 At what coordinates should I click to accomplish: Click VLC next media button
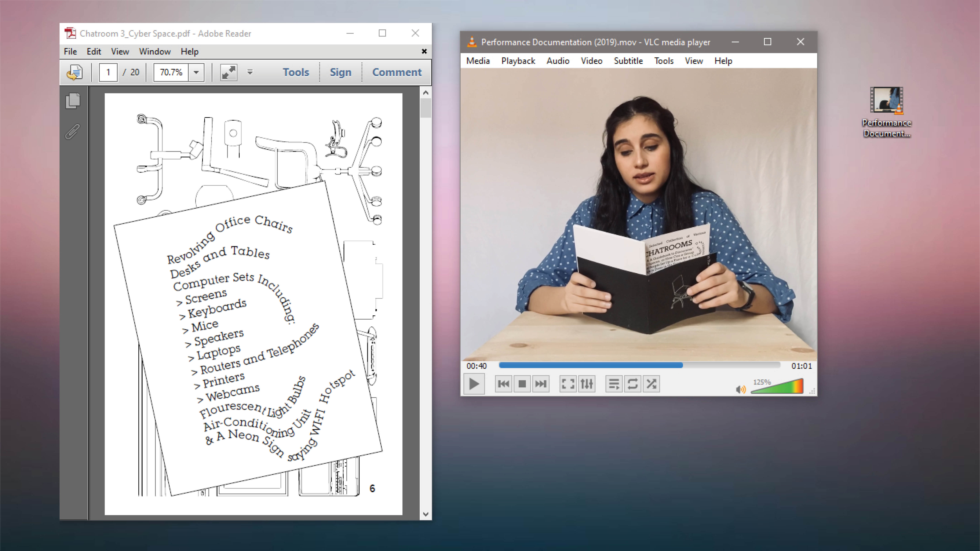tap(541, 384)
